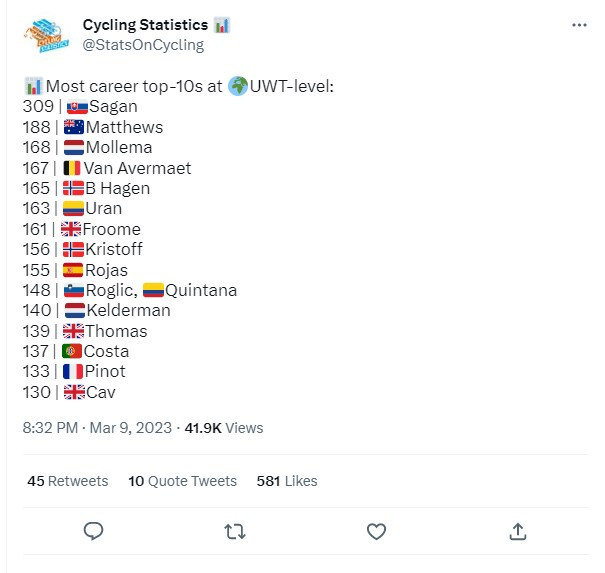Visit the @StatsOnCycling handle
This screenshot has width=605, height=573.
143,45
